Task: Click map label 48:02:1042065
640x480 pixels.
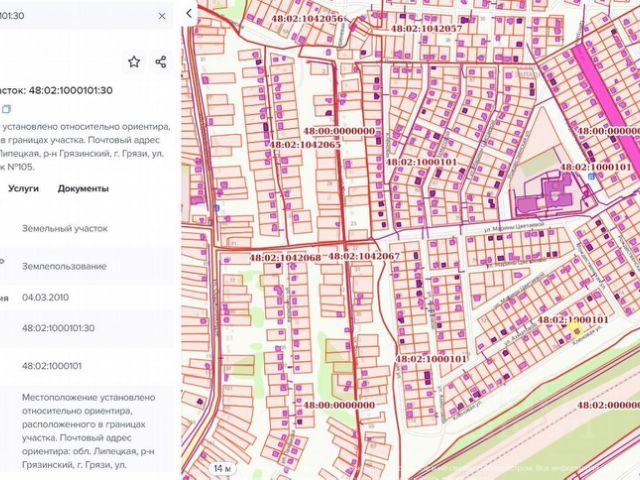Action: 304,144
